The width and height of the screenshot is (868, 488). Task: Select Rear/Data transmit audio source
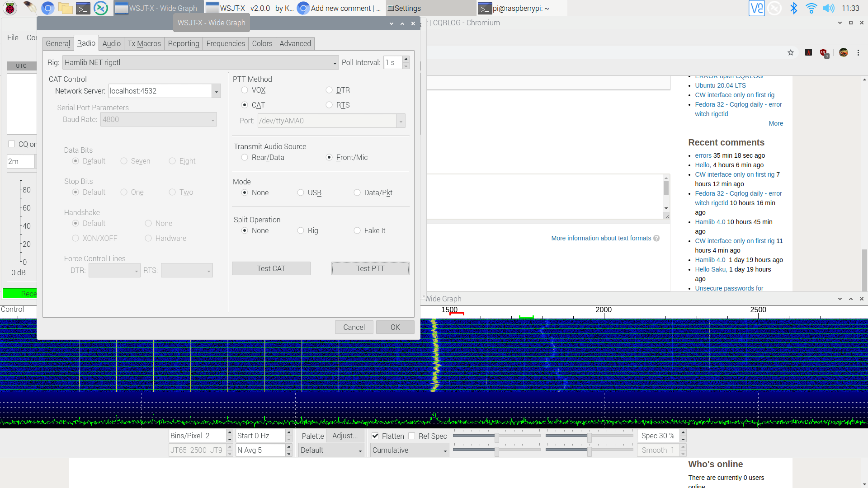click(245, 157)
